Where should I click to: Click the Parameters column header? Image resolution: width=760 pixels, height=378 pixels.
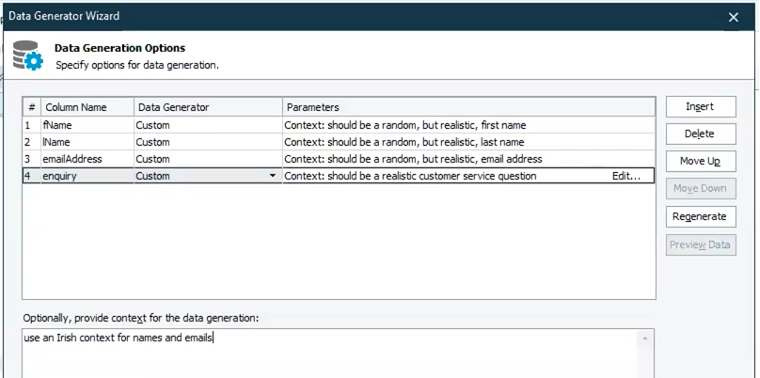[x=469, y=107]
